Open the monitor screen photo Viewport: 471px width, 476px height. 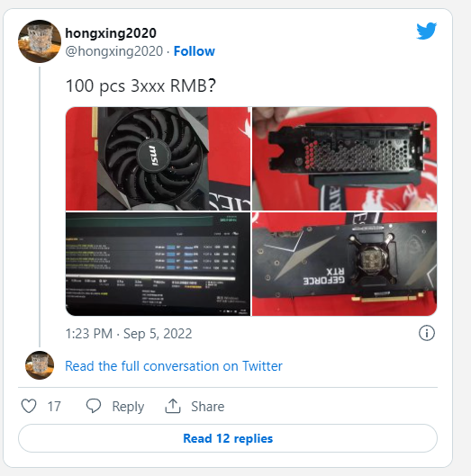click(158, 265)
